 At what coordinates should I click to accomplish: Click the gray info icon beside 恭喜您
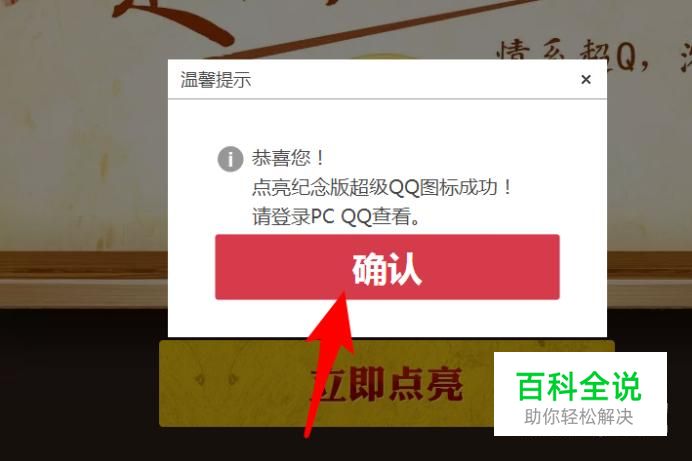coord(230,159)
